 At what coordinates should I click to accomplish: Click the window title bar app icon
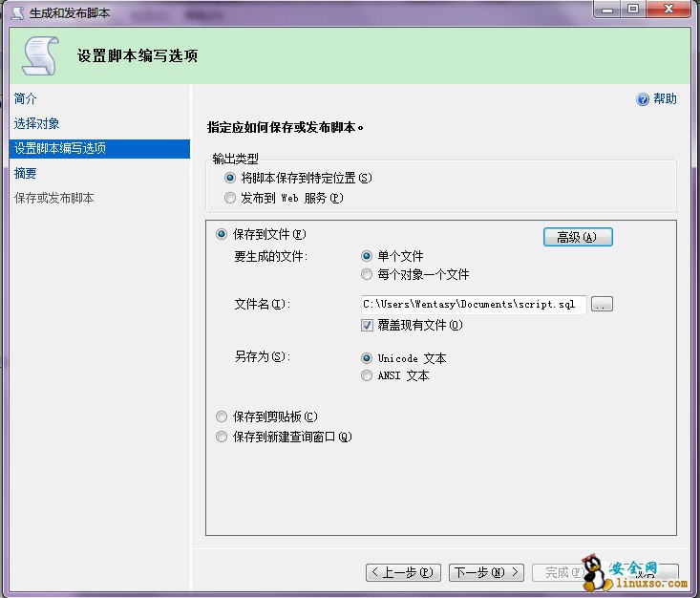[16, 11]
